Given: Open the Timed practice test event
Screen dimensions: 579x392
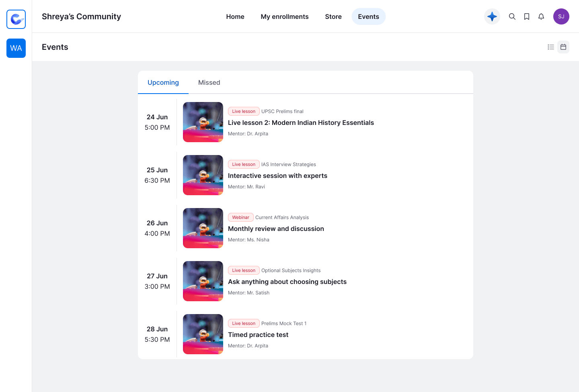Looking at the screenshot, I should 258,335.
